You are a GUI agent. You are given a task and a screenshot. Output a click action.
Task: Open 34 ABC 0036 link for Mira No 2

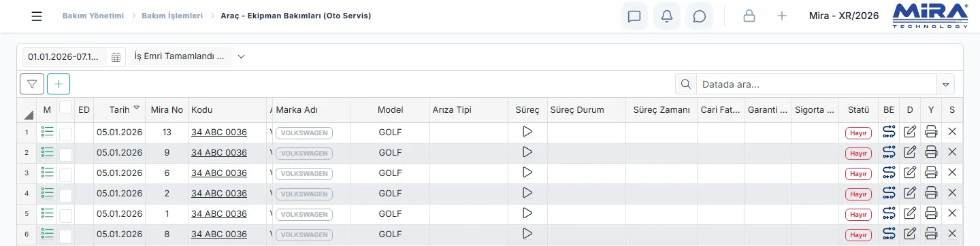coord(219,193)
